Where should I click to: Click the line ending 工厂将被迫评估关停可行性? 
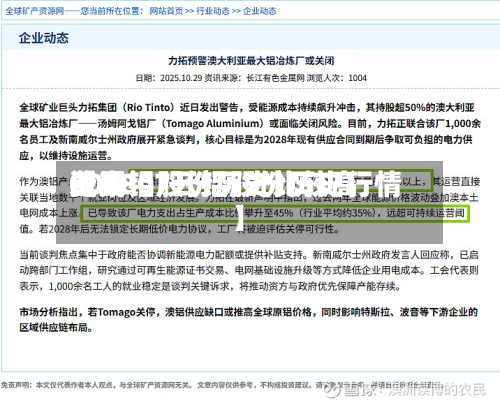(x=179, y=229)
